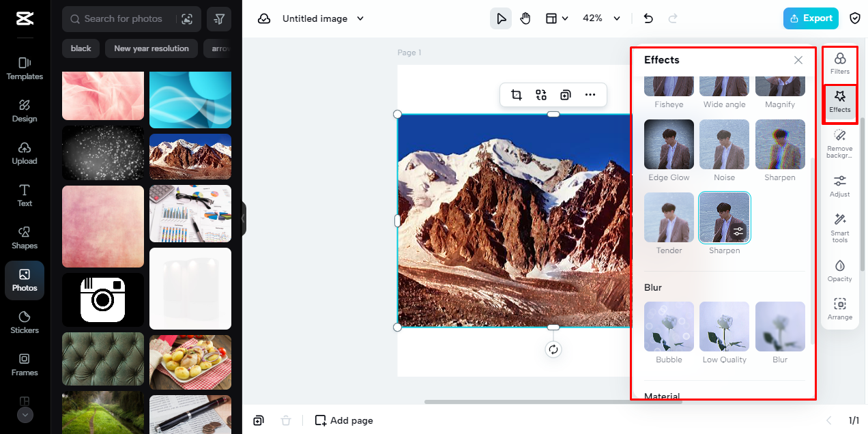Select the blue wave abstract photo
The height and width of the screenshot is (434, 868).
coord(190,100)
